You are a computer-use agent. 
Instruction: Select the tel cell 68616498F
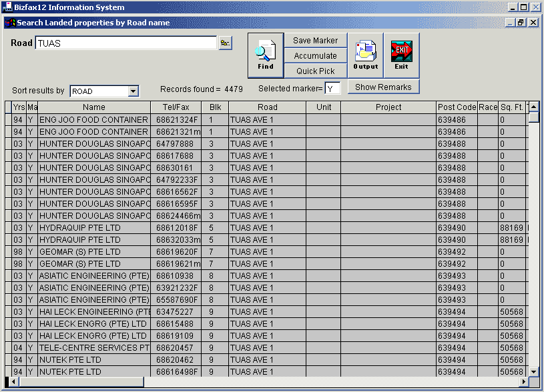[176, 372]
